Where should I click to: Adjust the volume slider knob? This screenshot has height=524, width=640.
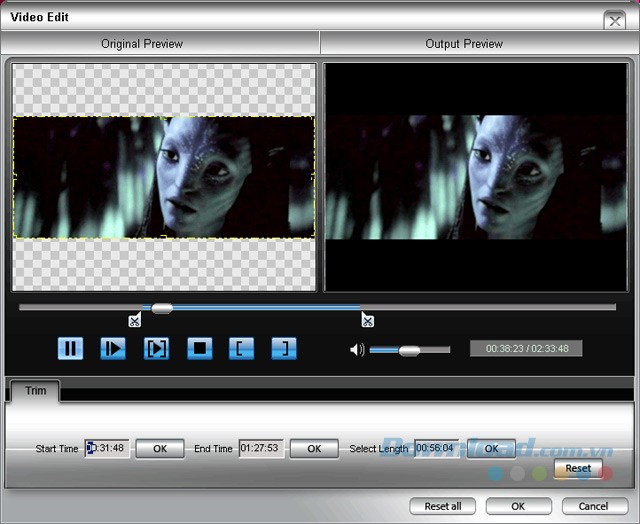coord(409,350)
